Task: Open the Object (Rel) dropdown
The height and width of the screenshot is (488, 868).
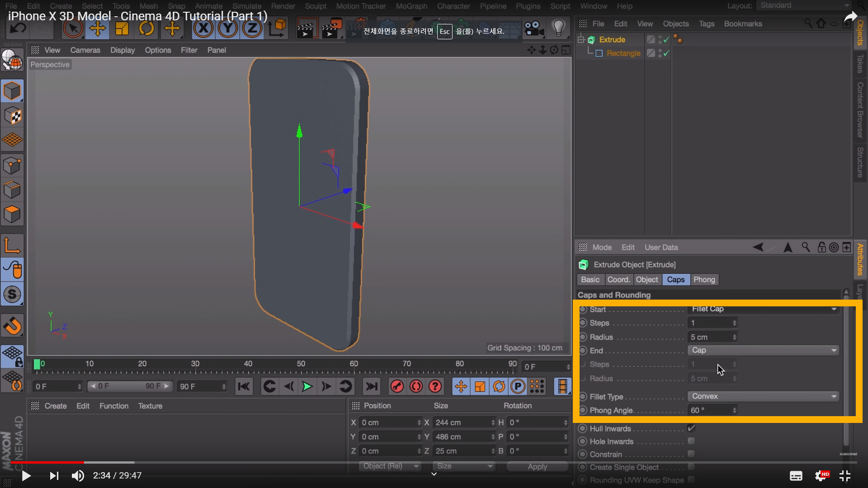Action: [x=390, y=466]
